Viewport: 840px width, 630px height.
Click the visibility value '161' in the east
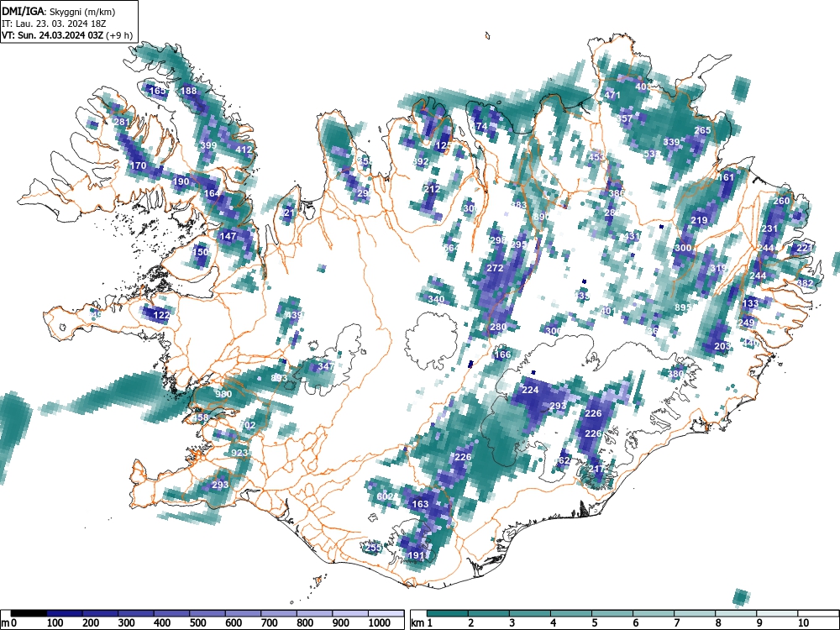point(726,177)
